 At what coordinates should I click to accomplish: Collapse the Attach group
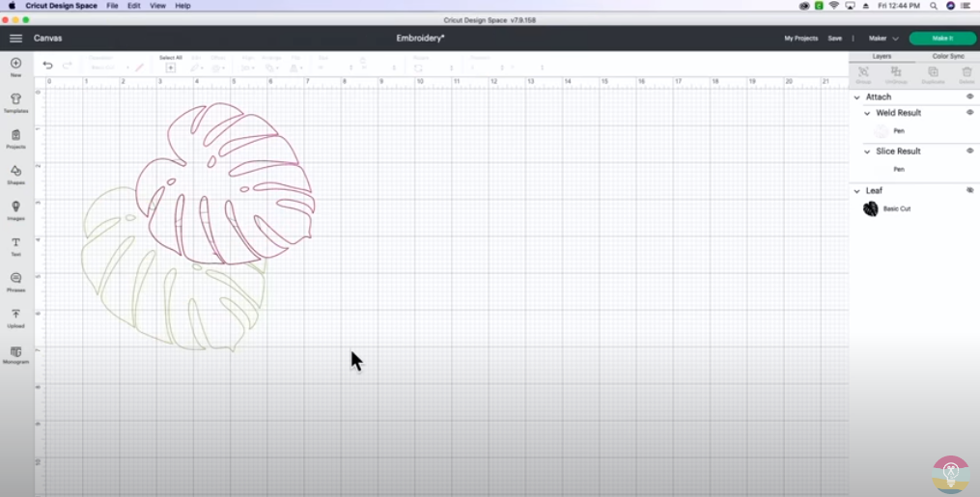[856, 97]
